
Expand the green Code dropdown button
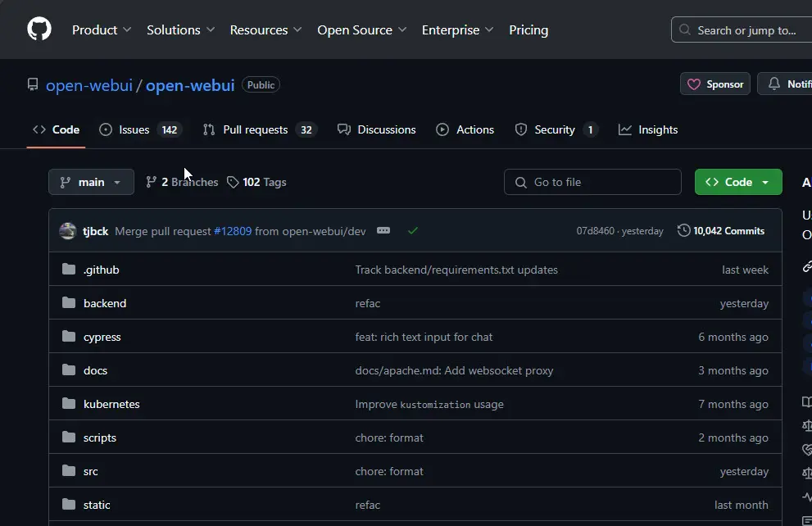click(738, 182)
